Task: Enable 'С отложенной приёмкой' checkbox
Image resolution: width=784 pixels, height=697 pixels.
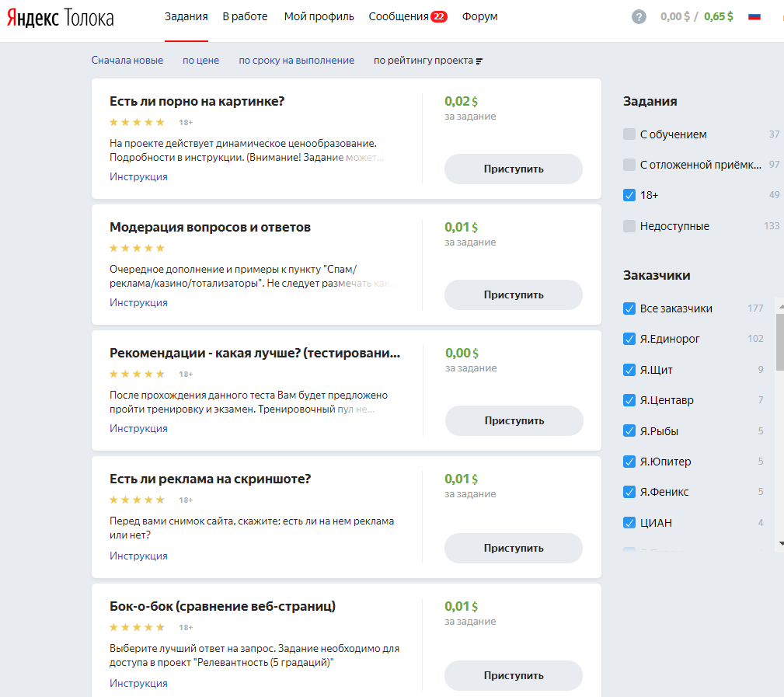Action: point(629,165)
